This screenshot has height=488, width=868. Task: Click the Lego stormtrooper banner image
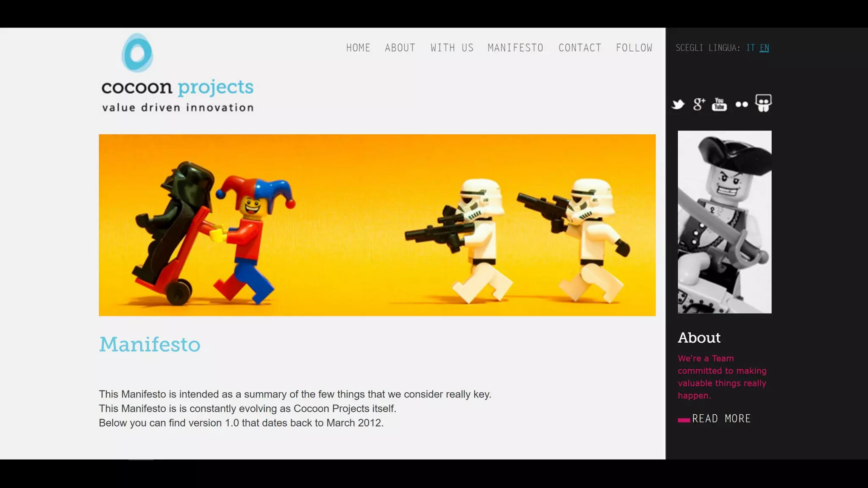click(x=377, y=225)
